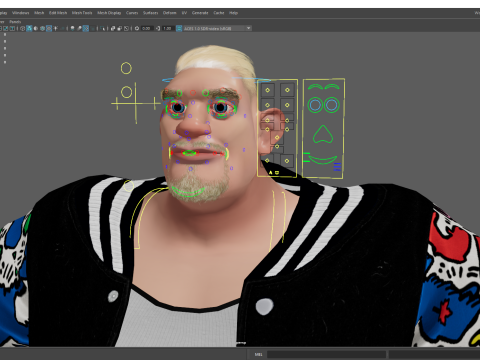
Task: Click the Isolate Select icon
Action: coord(102,28)
